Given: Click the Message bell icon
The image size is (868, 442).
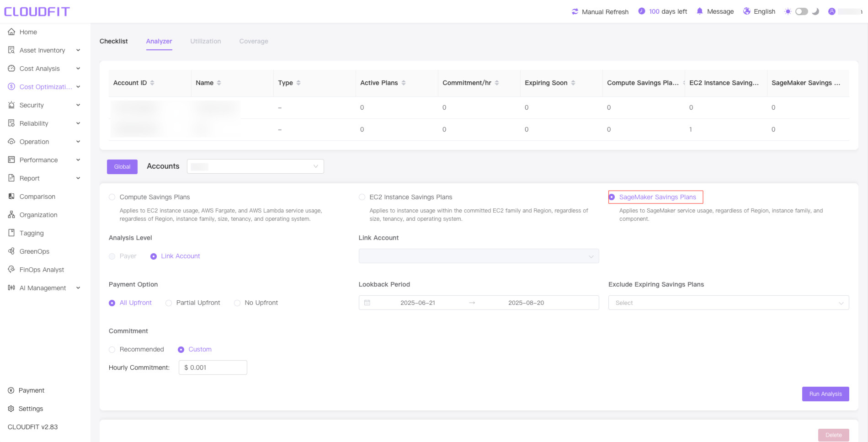Looking at the screenshot, I should tap(700, 11).
